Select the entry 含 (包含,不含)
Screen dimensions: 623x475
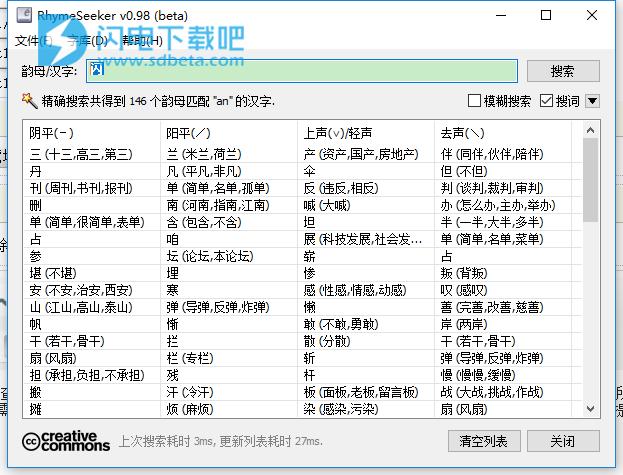point(204,222)
